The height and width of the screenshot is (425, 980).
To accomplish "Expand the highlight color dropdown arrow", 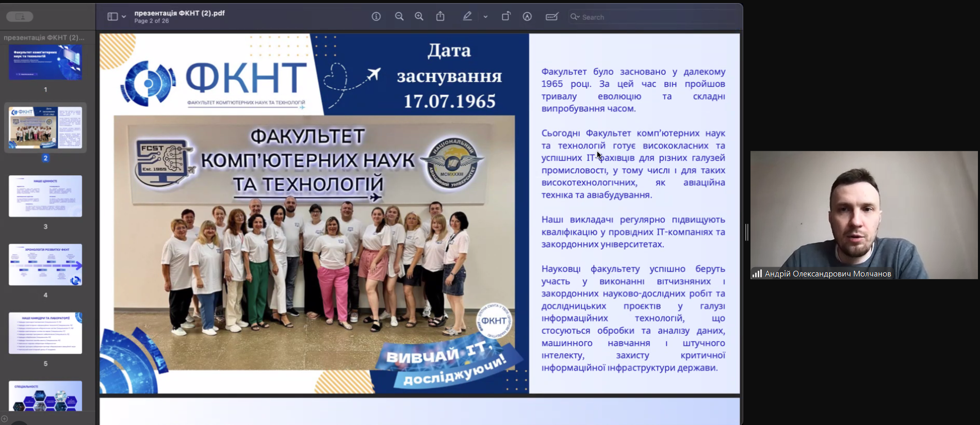I will (x=485, y=17).
